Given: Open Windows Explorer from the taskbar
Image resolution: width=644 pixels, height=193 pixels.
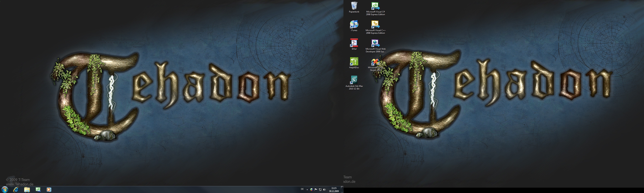Looking at the screenshot, I should tap(27, 189).
